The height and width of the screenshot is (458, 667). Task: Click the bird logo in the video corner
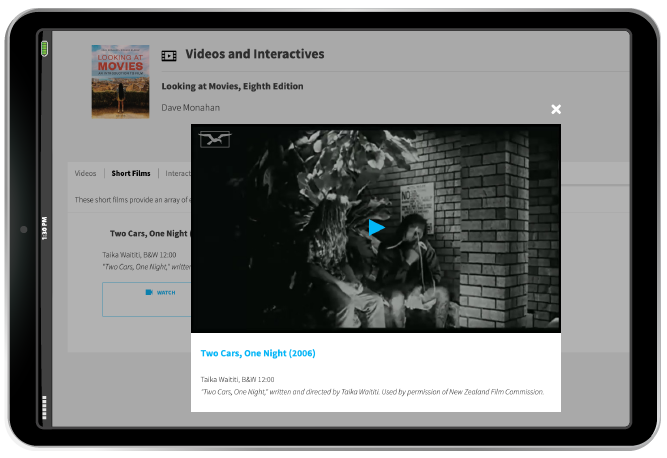pos(215,139)
